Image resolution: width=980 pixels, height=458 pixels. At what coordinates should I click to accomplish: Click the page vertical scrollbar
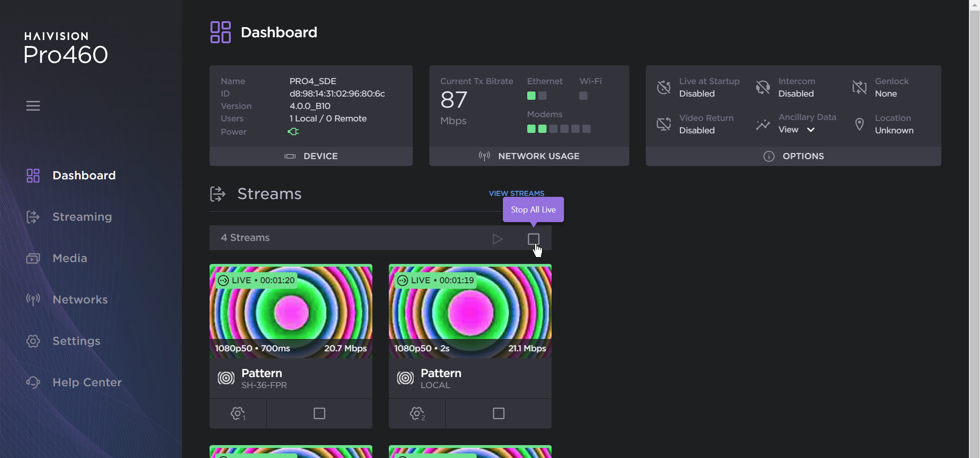coord(974,230)
